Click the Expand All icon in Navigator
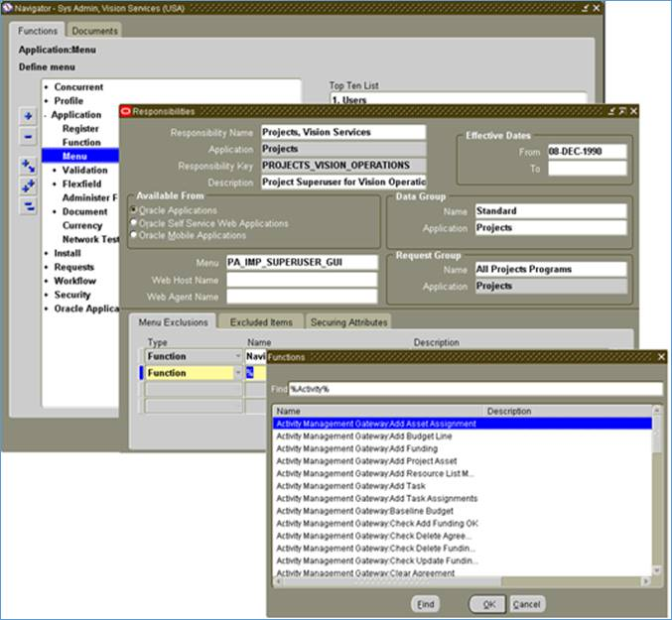Screen dimensions: 672x620 pos(28,186)
